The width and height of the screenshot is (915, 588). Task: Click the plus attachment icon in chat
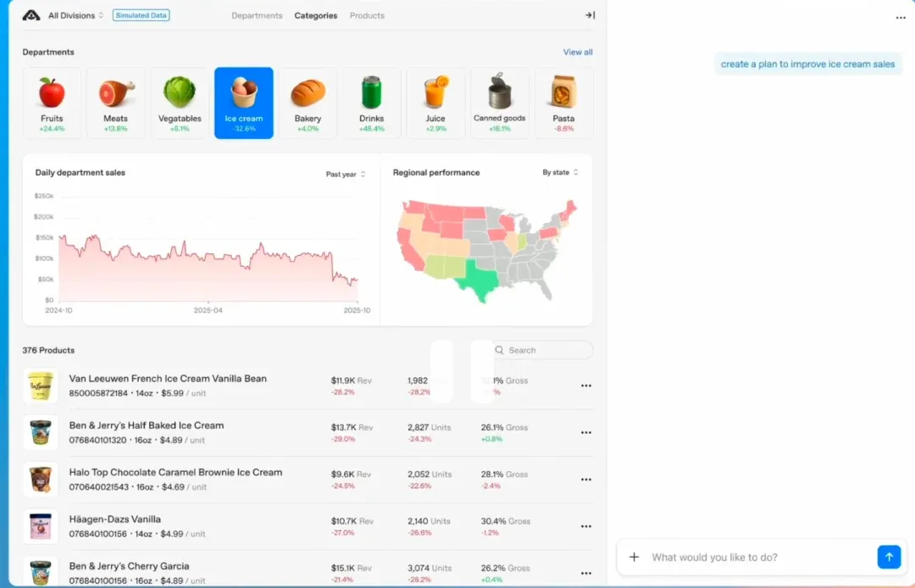[x=634, y=557]
